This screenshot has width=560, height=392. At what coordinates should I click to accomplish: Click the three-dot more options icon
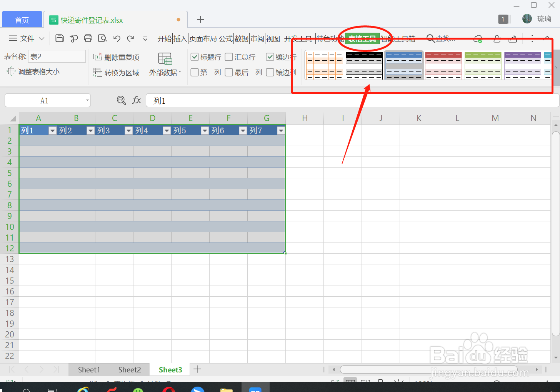[532, 38]
